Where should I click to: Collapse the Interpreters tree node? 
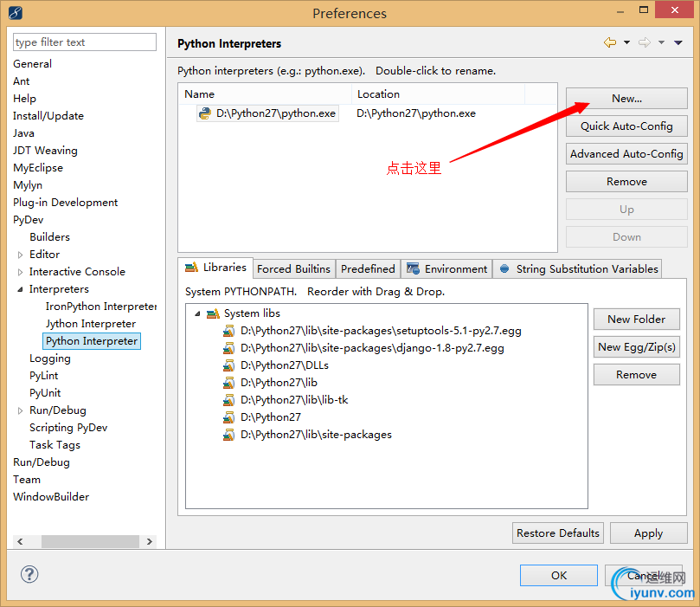pyautogui.click(x=20, y=289)
